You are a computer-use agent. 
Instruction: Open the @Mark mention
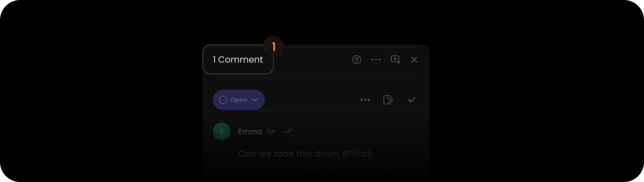357,154
